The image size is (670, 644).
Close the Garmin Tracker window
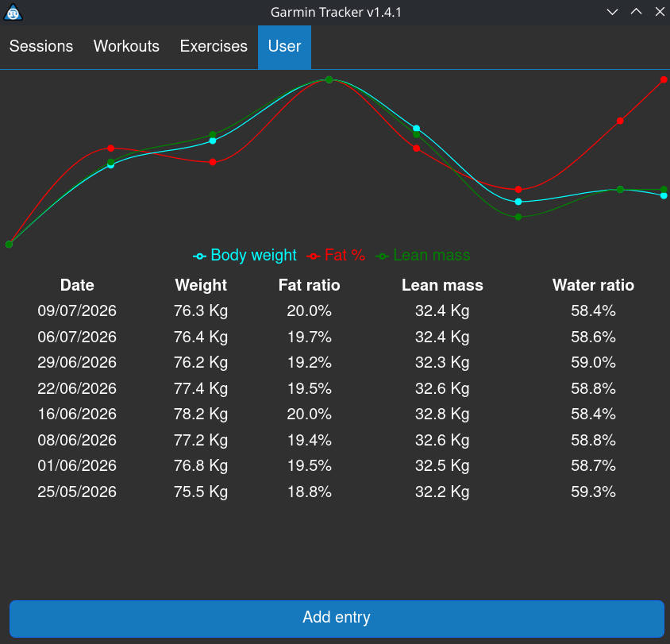[660, 12]
